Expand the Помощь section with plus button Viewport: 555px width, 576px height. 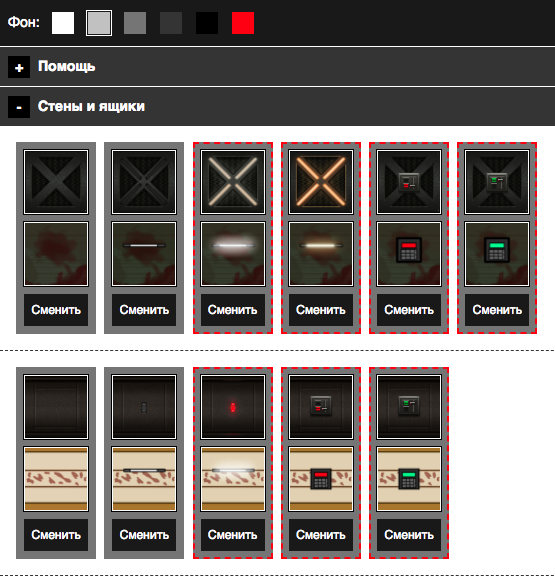[x=19, y=67]
